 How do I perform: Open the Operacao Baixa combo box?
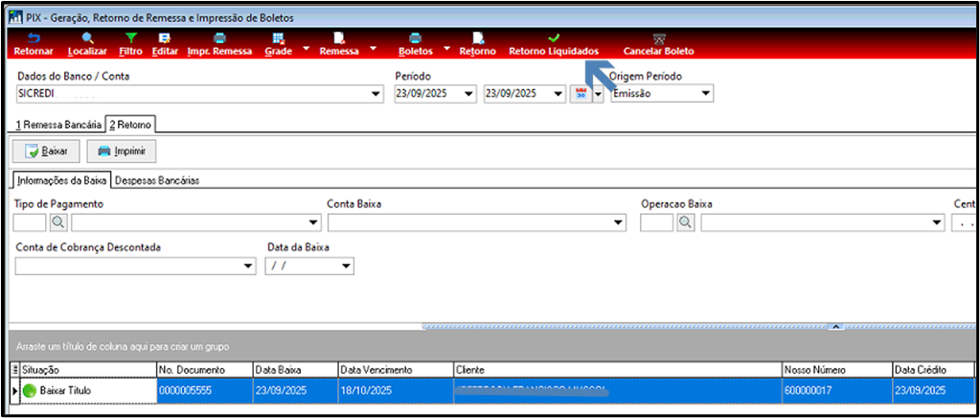tap(823, 222)
